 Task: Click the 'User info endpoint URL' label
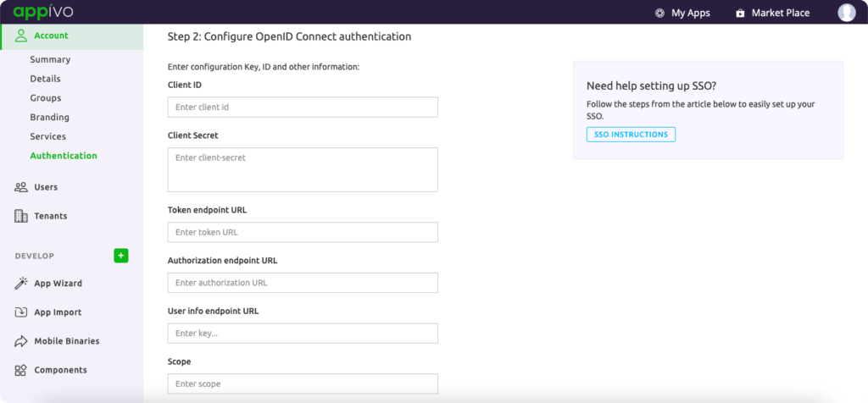tap(213, 311)
